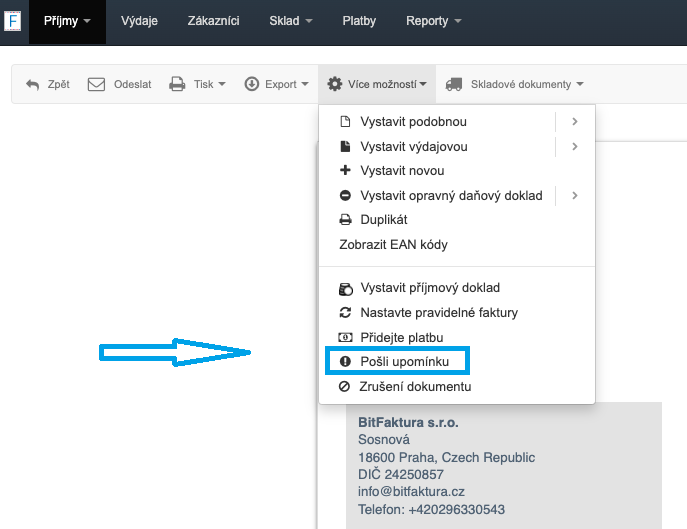Open the Zákazníci page
687x529 pixels.
click(x=213, y=21)
